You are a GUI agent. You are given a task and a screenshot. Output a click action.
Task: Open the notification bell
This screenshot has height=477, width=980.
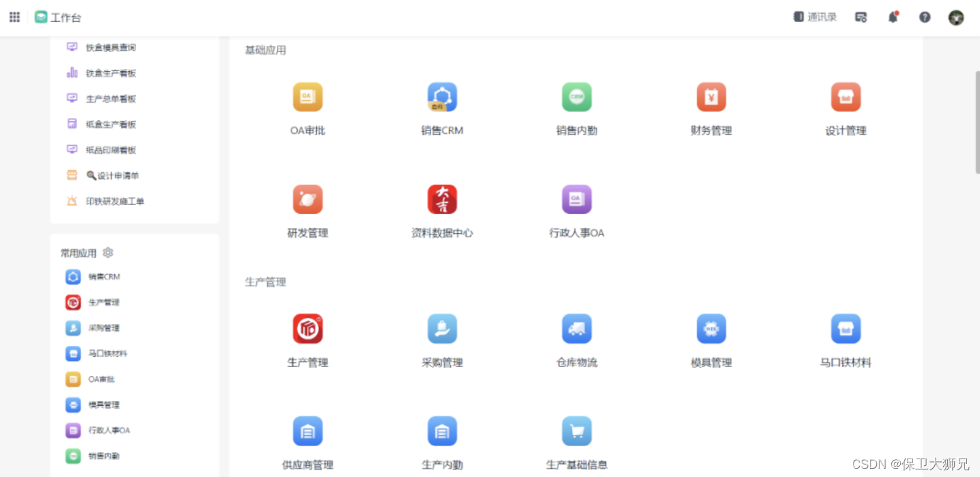pyautogui.click(x=893, y=17)
